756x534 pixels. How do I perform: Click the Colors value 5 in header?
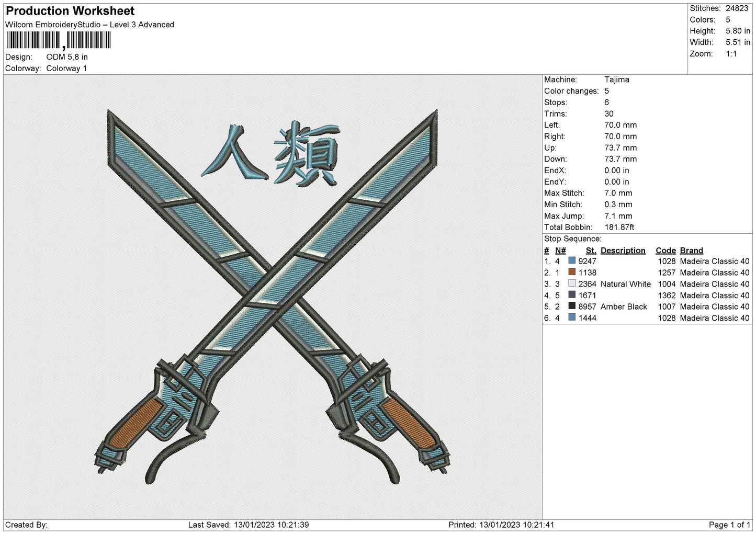coord(728,20)
